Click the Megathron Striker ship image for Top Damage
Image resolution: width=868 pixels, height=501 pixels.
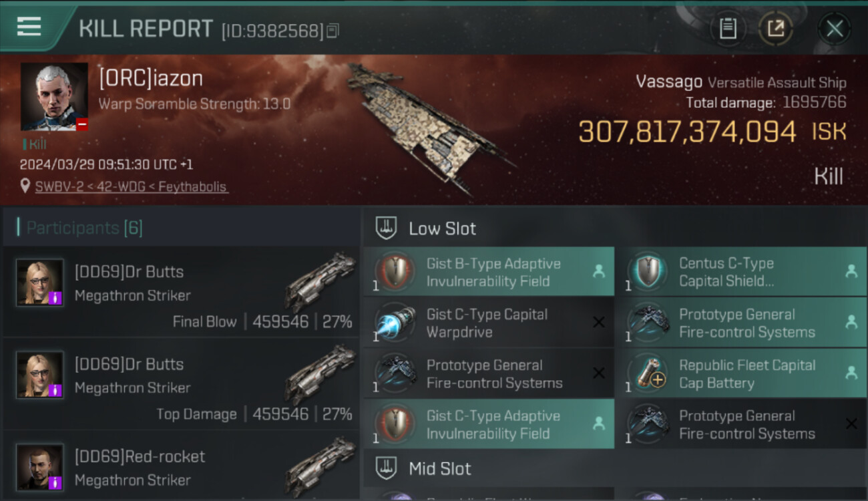(320, 374)
